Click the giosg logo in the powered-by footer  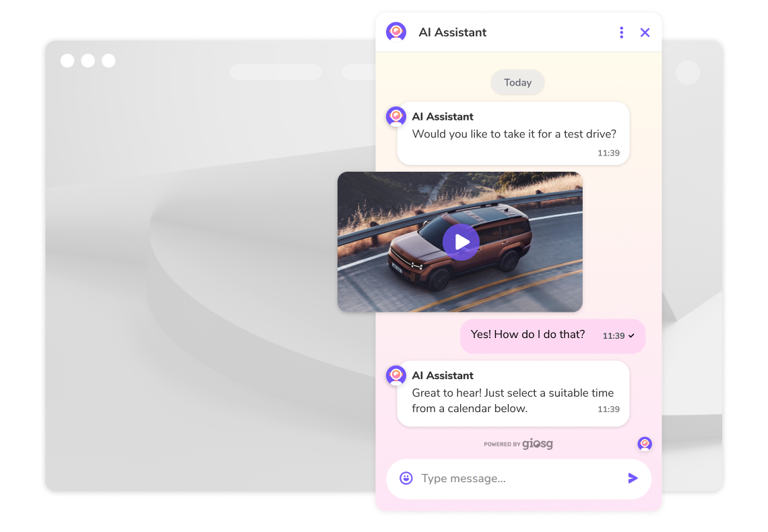point(537,444)
